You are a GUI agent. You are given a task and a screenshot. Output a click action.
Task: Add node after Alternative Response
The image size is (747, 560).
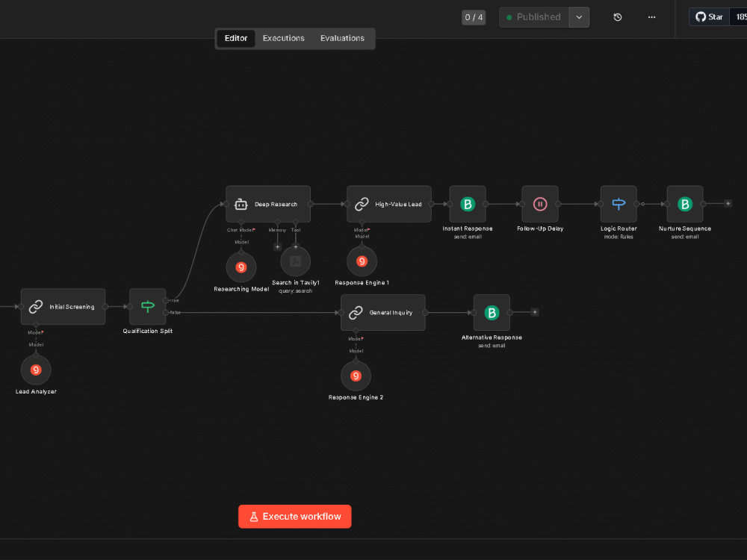click(535, 312)
